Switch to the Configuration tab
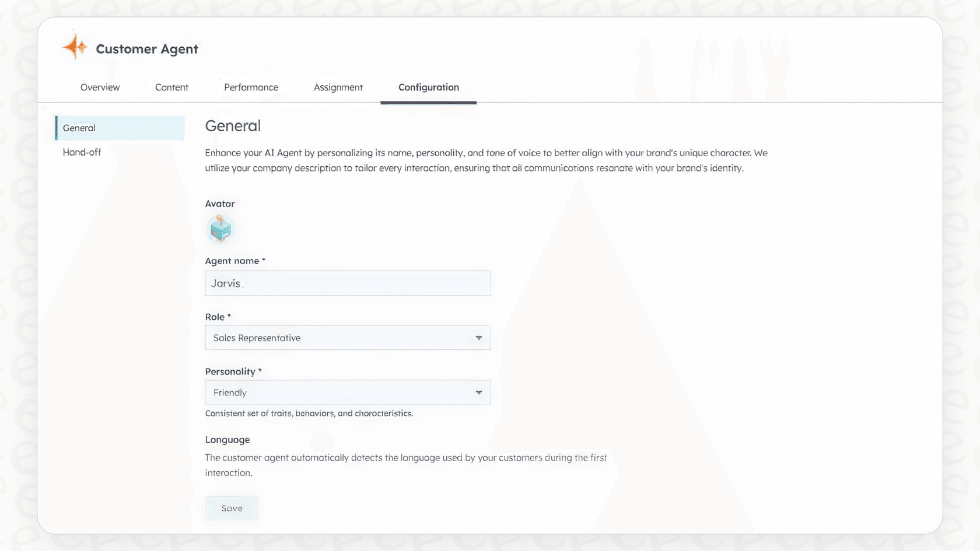Screen dimensions: 980x551 click(x=428, y=87)
